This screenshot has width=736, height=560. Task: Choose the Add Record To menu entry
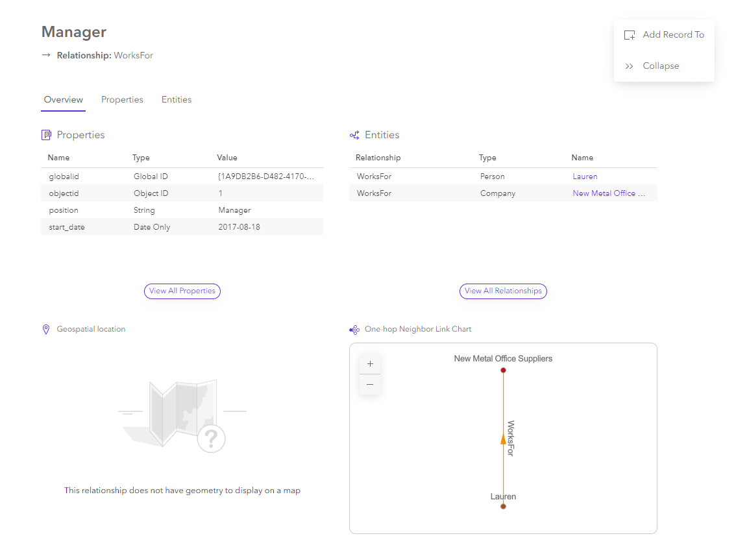click(674, 34)
